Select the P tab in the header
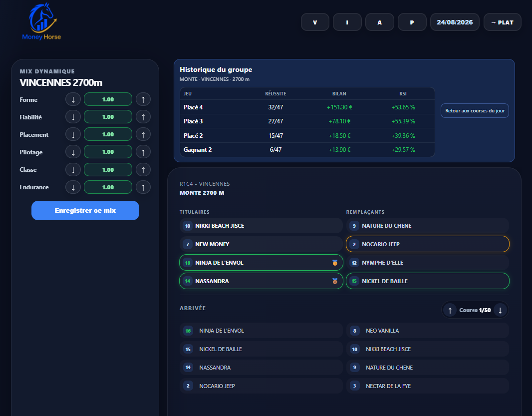Image resolution: width=532 pixels, height=416 pixels. 412,22
